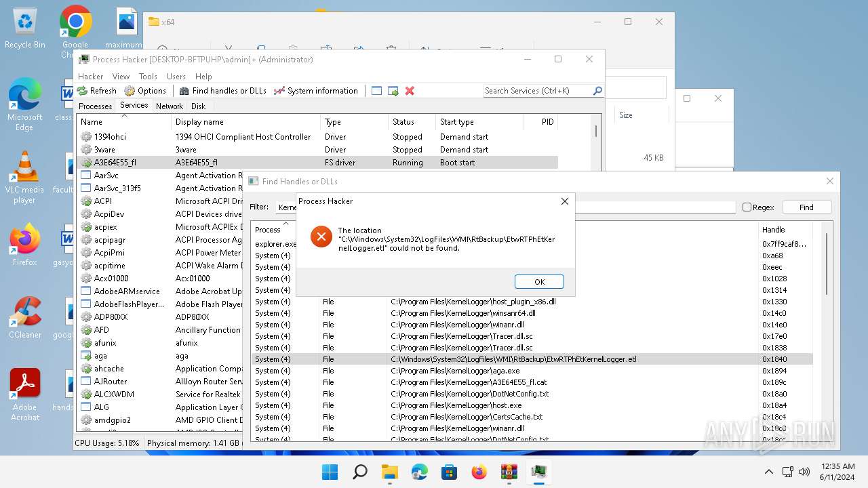This screenshot has width=868, height=488.
Task: Select the AJRouter service row
Action: click(160, 382)
